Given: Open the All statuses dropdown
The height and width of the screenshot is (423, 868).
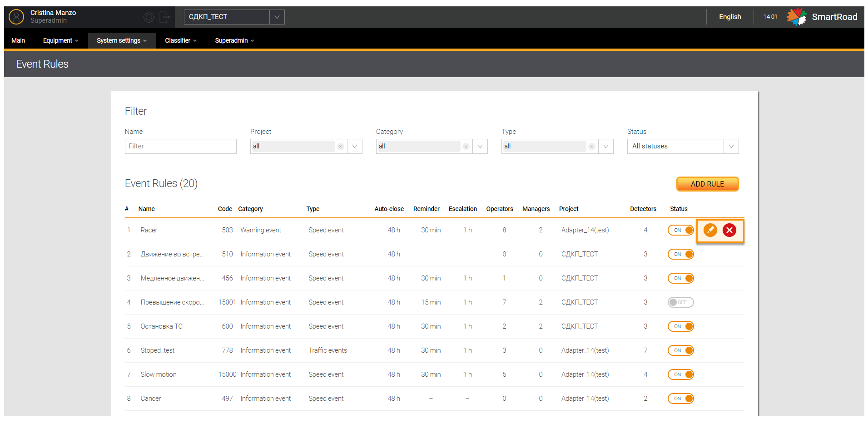Looking at the screenshot, I should (x=683, y=147).
